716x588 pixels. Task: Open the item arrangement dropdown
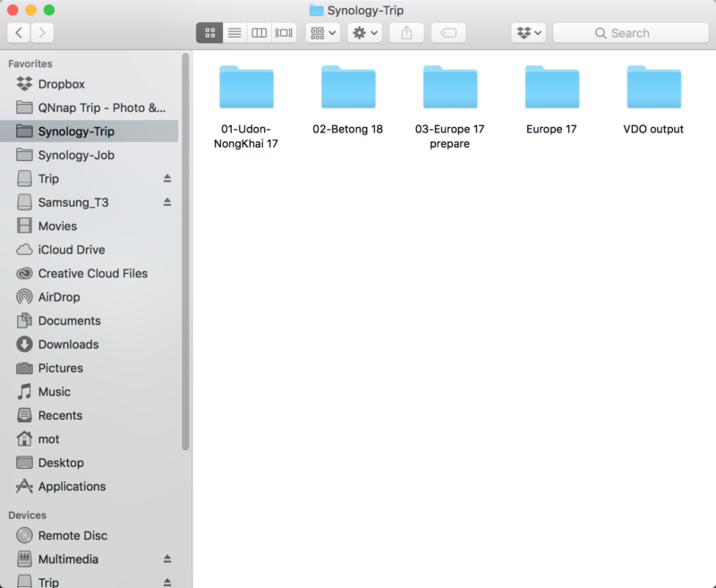click(x=323, y=33)
